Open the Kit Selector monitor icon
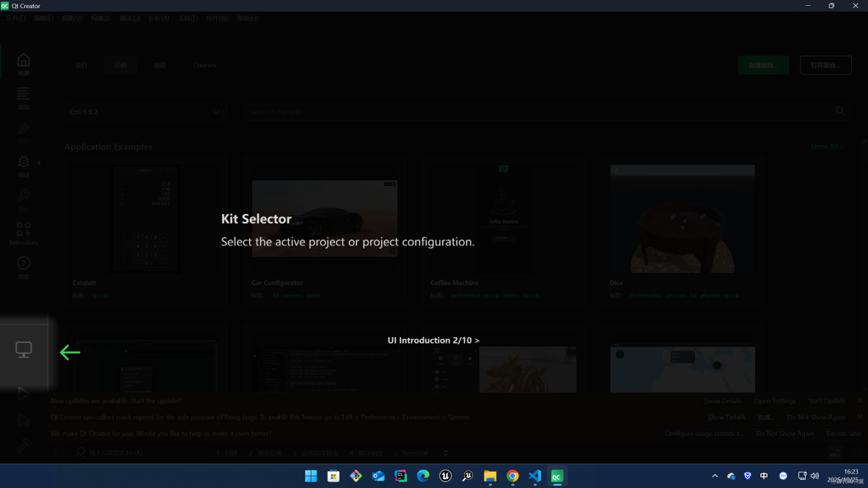This screenshot has width=868, height=488. [23, 350]
